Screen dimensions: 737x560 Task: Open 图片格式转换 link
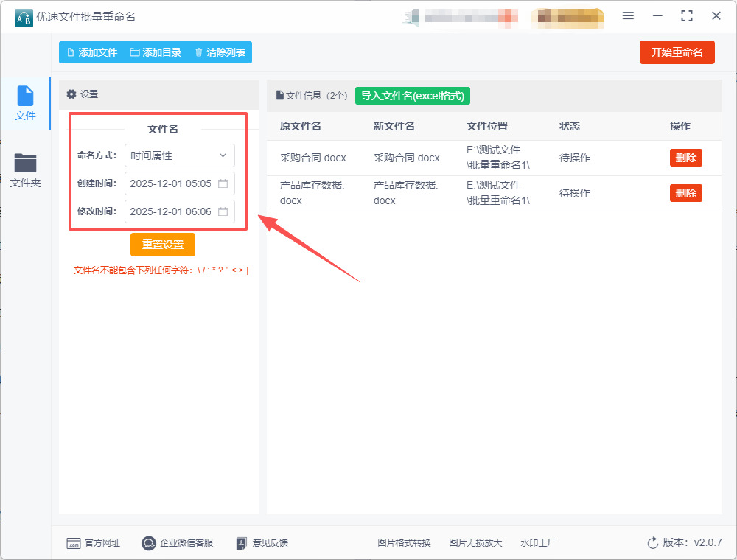click(x=404, y=543)
